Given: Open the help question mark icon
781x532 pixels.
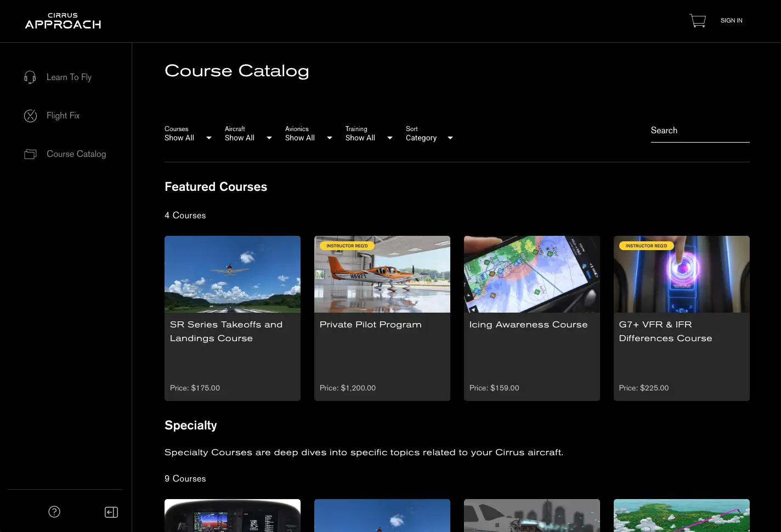Looking at the screenshot, I should pyautogui.click(x=54, y=512).
